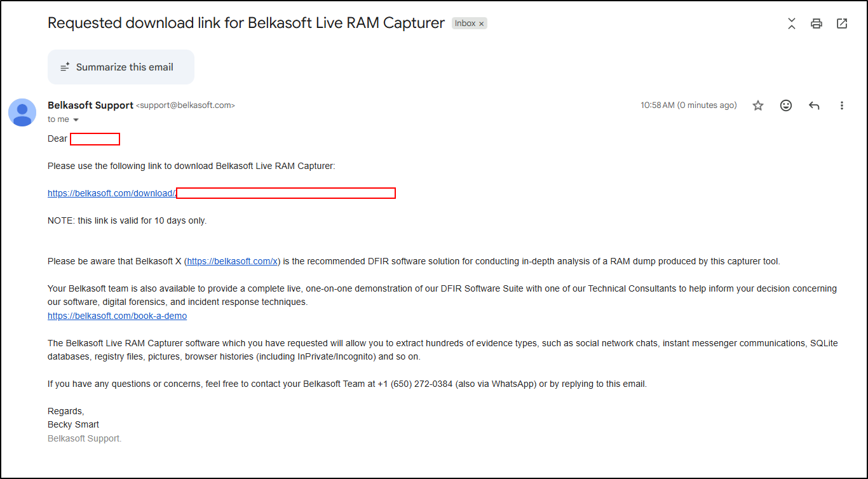868x479 pixels.
Task: Click the 'Regards,' closing line
Action: click(x=65, y=411)
